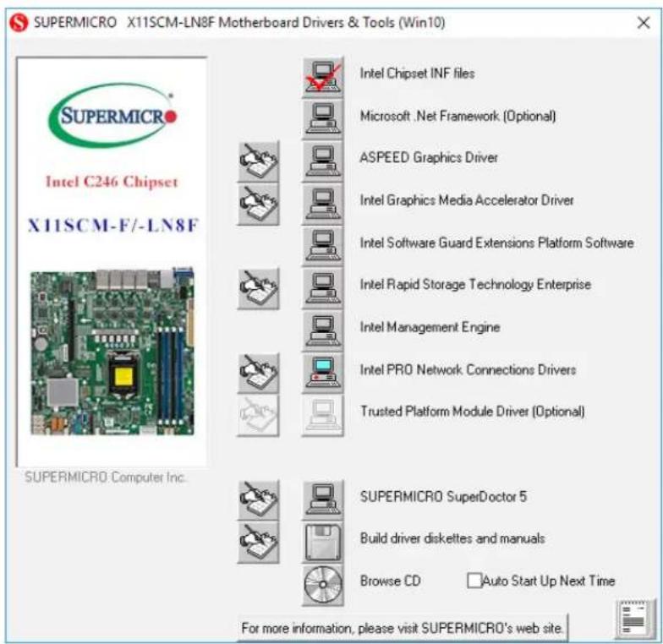The width and height of the screenshot is (663, 644).
Task: Click 'Intel Graphics Media Accelerator Driver' text
Action: [467, 199]
